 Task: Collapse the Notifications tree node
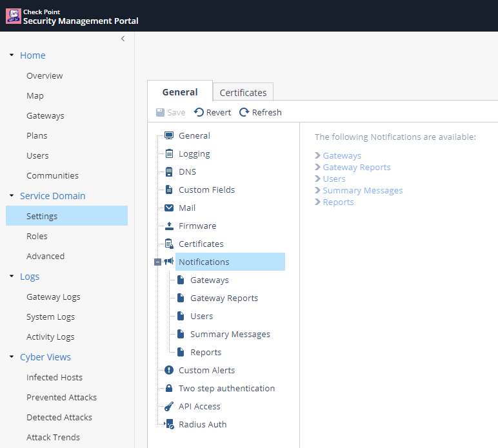pyautogui.click(x=157, y=262)
